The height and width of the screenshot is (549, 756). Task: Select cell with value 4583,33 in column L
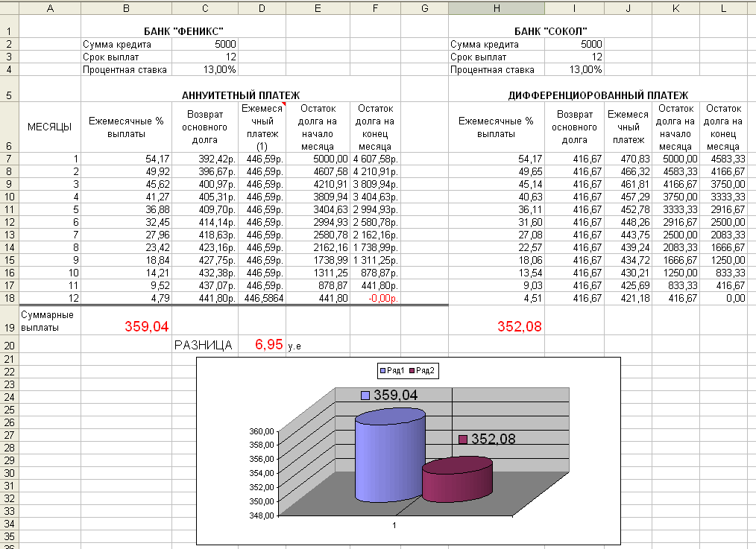(x=723, y=159)
